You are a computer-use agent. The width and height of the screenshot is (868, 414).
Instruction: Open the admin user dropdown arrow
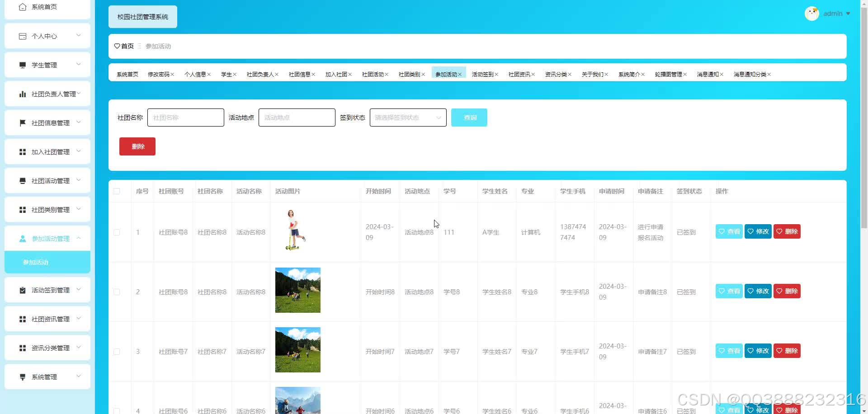click(x=848, y=14)
